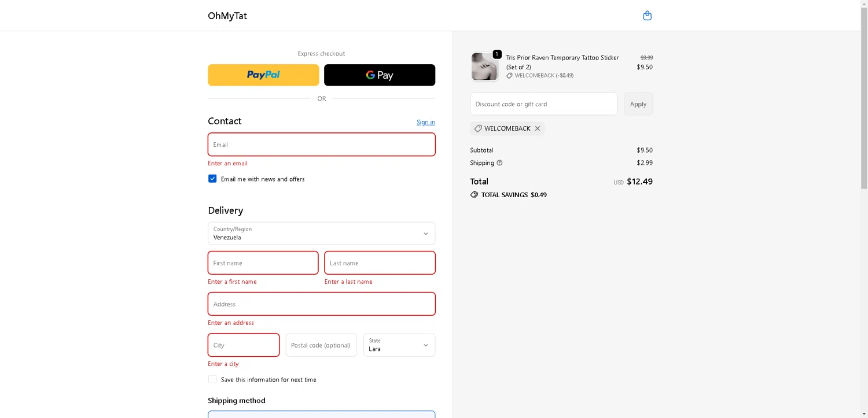
Task: Click the crossed-out price $9.99
Action: point(646,58)
